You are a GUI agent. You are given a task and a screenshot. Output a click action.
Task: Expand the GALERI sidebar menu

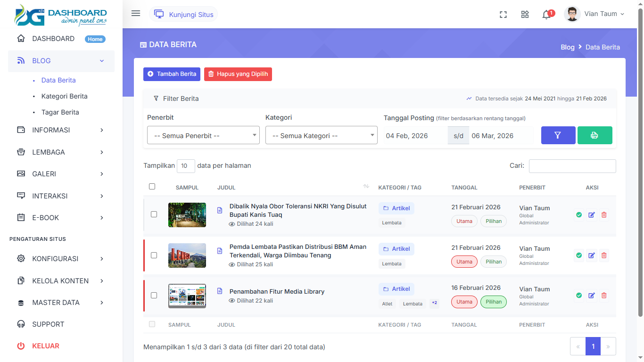click(x=61, y=174)
